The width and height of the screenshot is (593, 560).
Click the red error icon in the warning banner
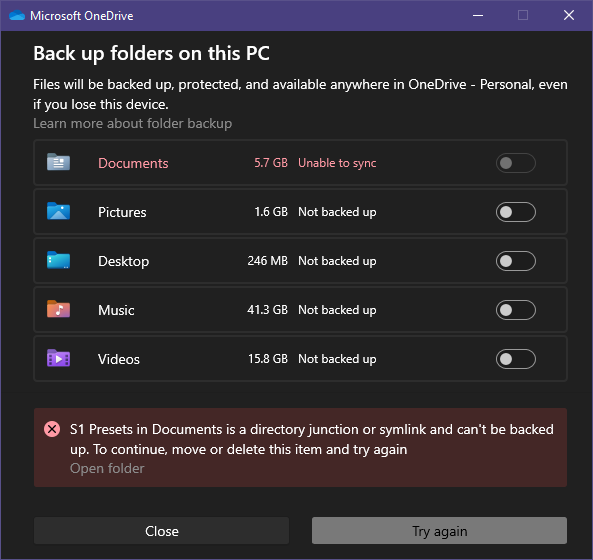52,429
